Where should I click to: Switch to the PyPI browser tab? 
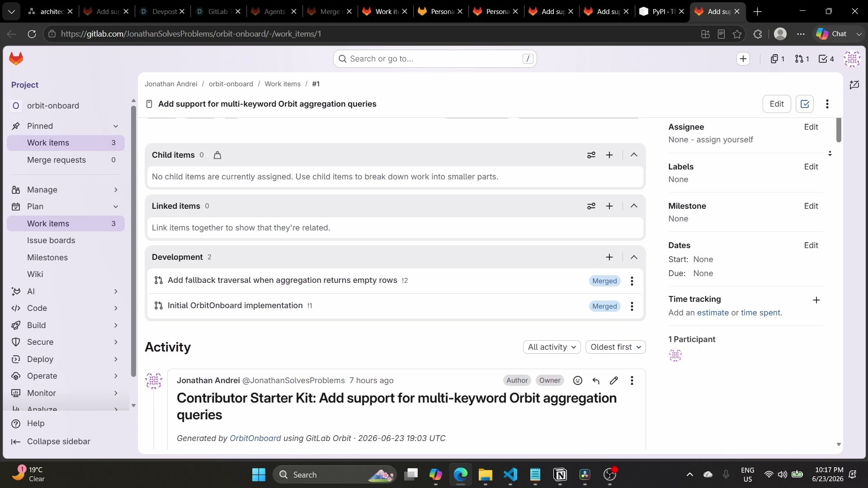(662, 12)
